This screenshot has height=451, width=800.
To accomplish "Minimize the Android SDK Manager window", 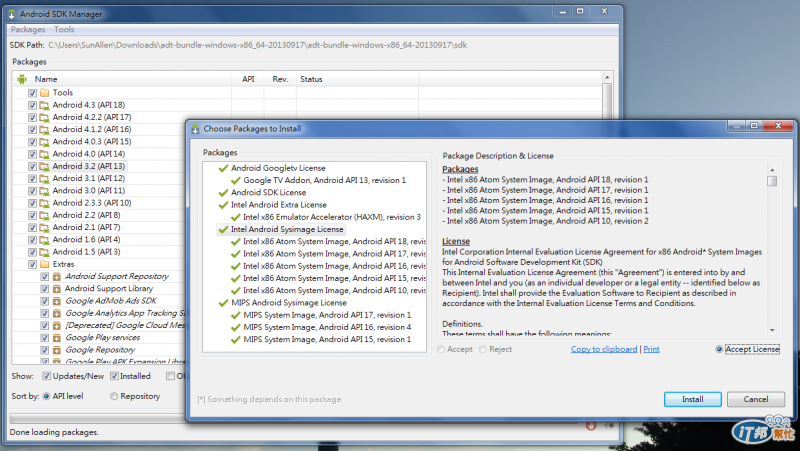I will [562, 11].
